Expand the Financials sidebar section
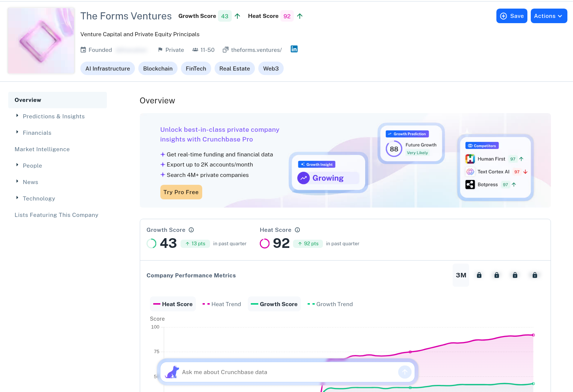The height and width of the screenshot is (392, 573). click(x=37, y=133)
